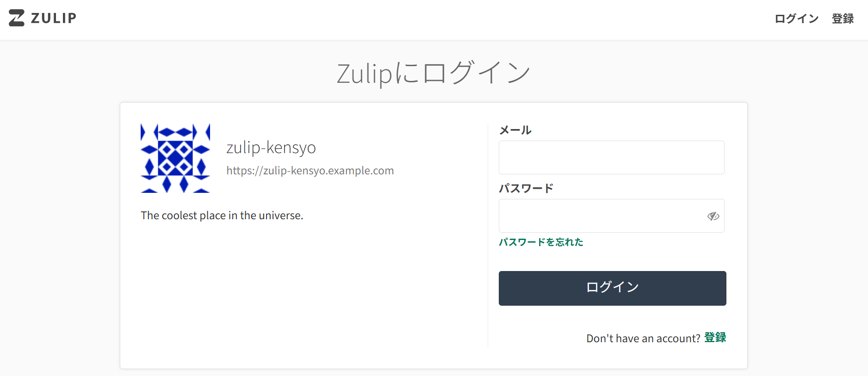Click the zulip-kensyo organization avatar image
Screen dimensions: 868x376
click(x=175, y=158)
